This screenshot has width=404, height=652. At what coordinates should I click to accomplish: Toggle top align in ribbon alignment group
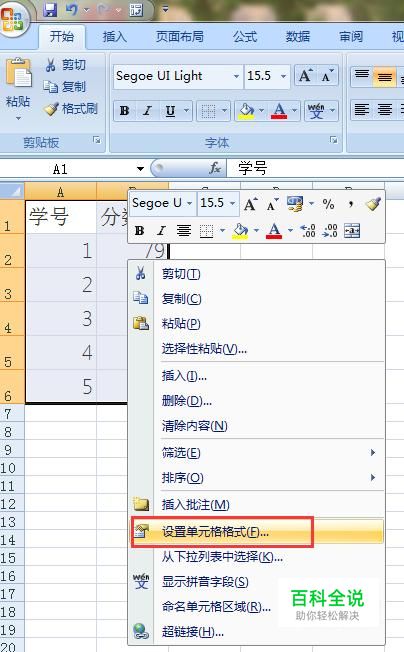point(362,75)
